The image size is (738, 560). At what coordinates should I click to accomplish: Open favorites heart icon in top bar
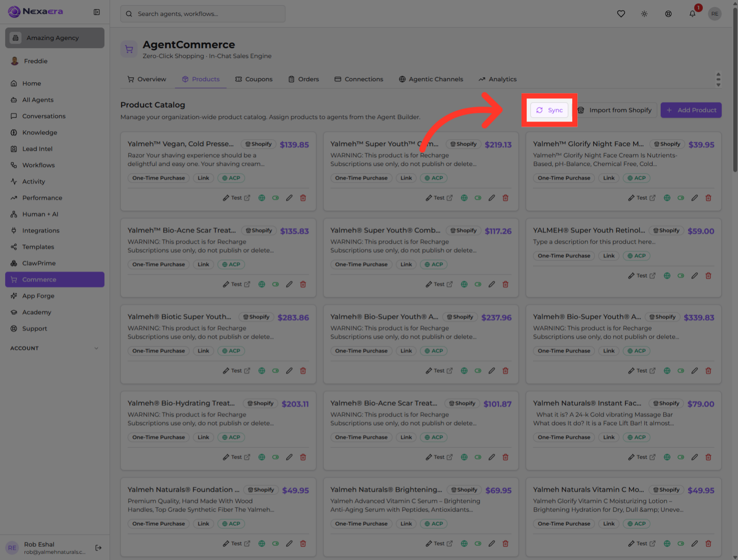621,14
